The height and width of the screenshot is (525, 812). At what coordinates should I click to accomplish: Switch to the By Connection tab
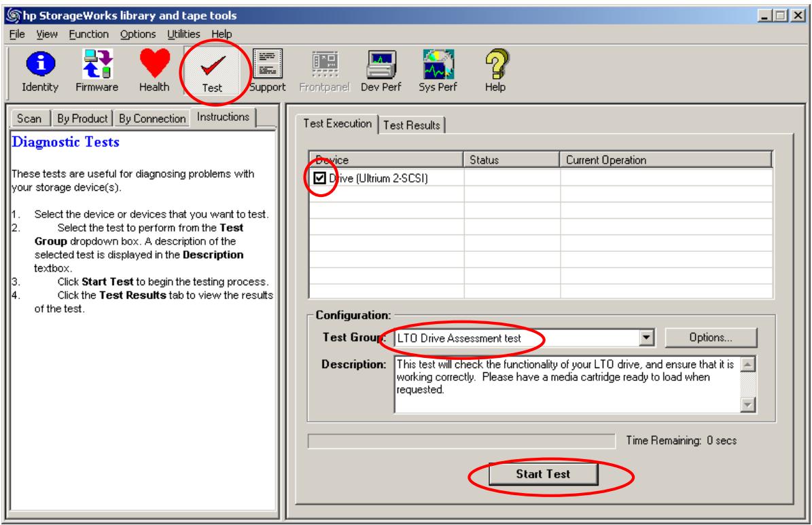click(152, 119)
